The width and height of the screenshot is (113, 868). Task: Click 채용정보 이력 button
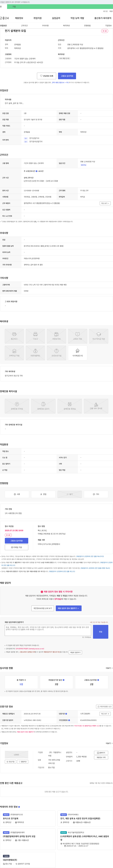pyautogui.click(x=101, y=757)
